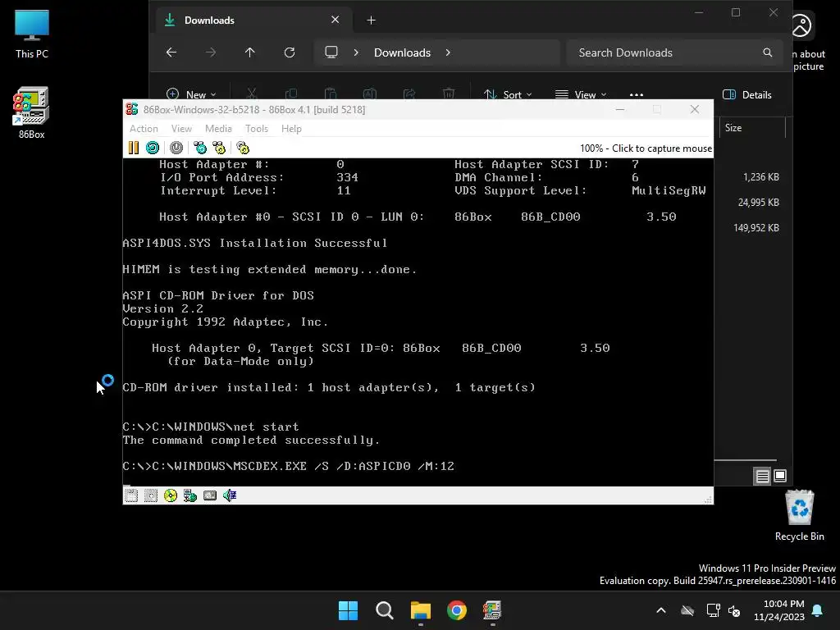Hard reset the emulated machine
The height and width of the screenshot is (630, 840).
coord(153,148)
